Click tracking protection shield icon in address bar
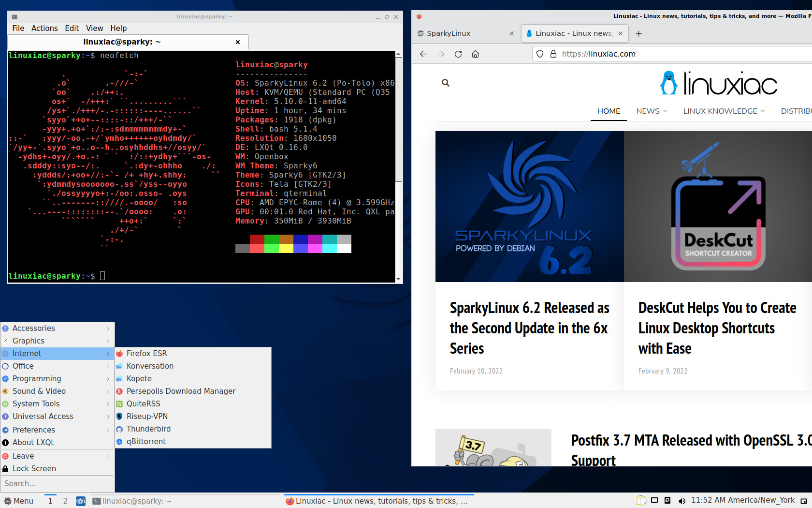 (x=540, y=54)
